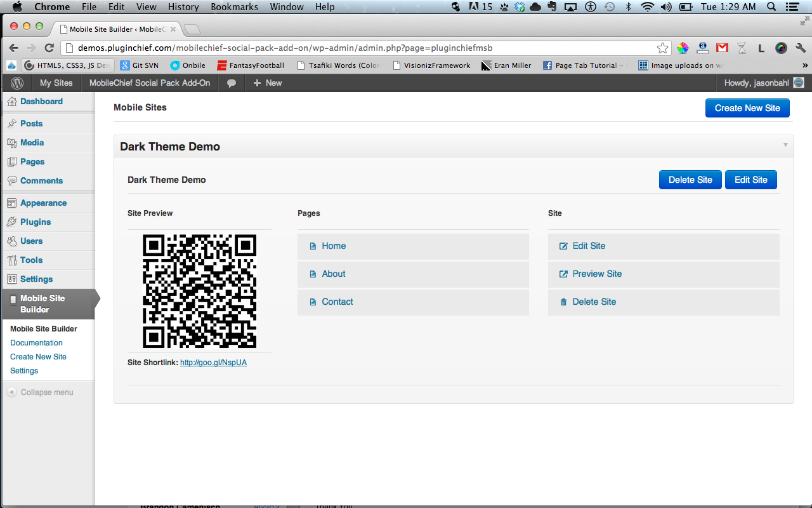The image size is (812, 508).
Task: Open the Gmail extension icon
Action: pos(722,48)
